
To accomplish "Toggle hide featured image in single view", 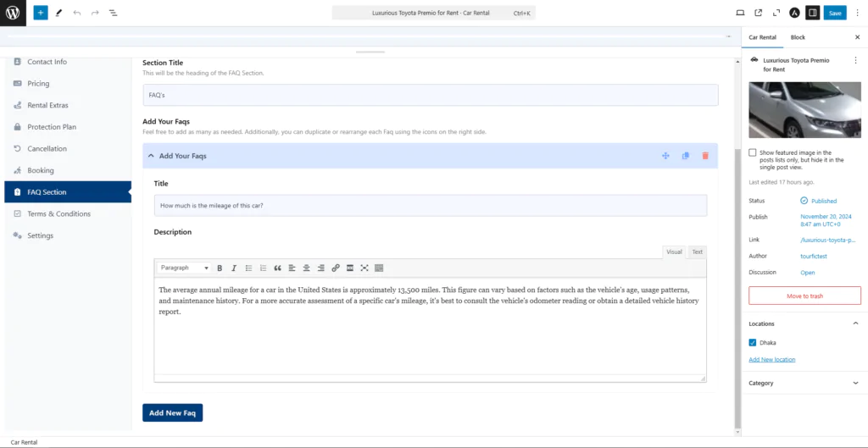I will click(x=753, y=152).
